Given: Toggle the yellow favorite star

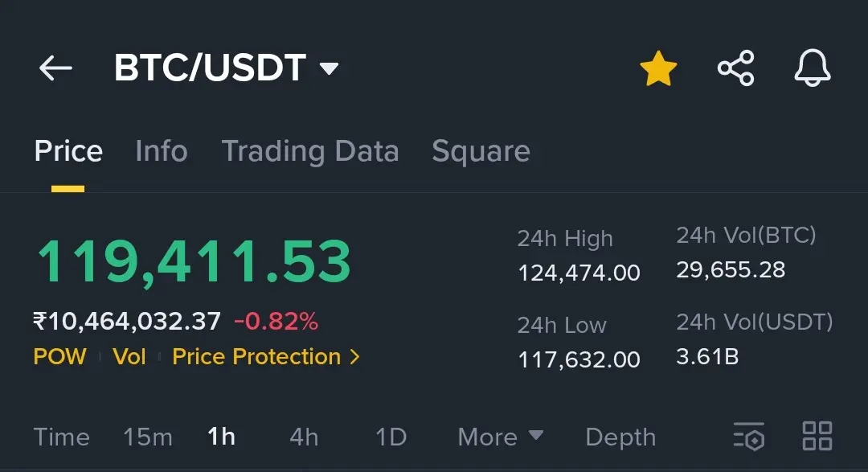Looking at the screenshot, I should coord(658,68).
